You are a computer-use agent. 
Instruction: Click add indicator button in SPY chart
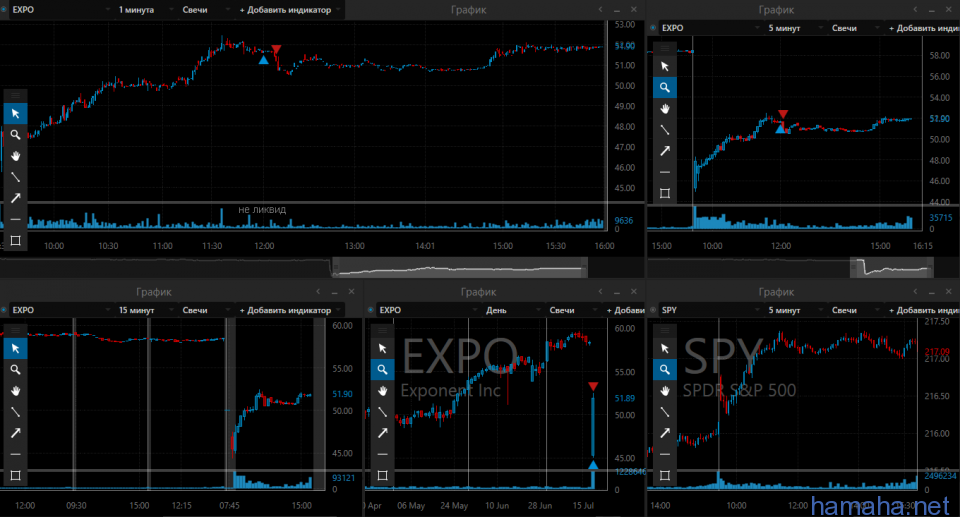(x=923, y=310)
